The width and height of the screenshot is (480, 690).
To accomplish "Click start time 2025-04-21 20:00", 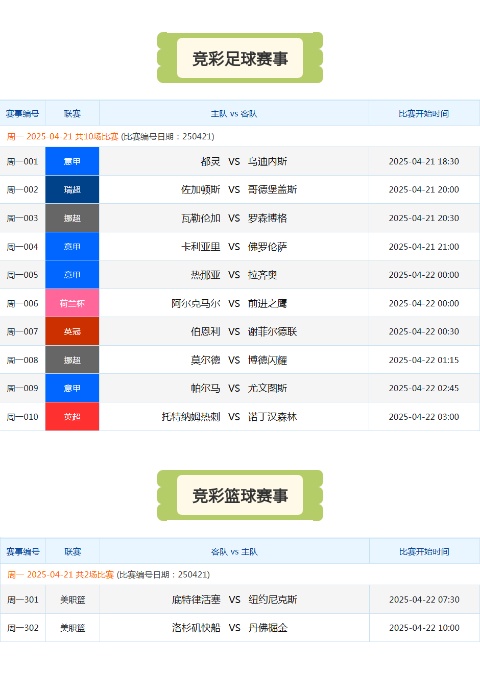I will pyautogui.click(x=424, y=190).
